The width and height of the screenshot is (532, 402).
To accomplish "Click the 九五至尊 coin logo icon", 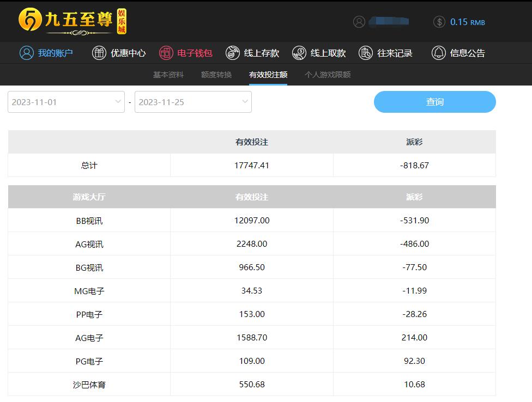I will (30, 19).
